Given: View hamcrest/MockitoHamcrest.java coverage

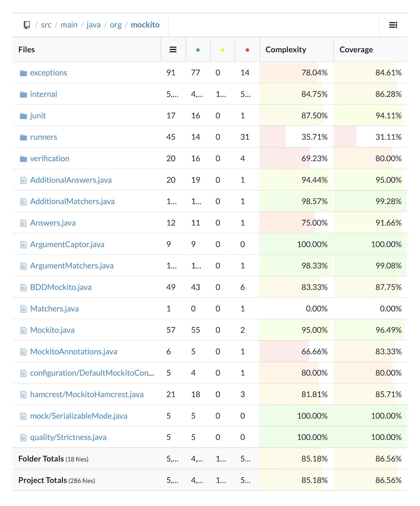Looking at the screenshot, I should point(87,394).
